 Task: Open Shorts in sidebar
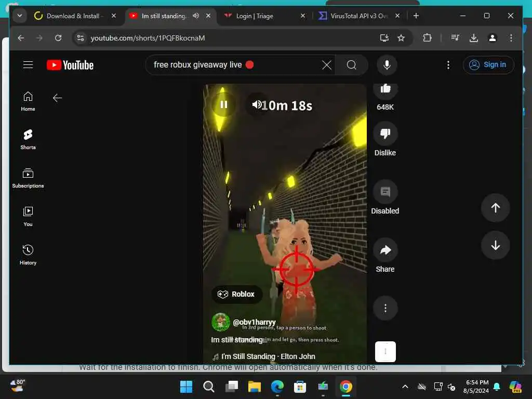coord(28,139)
